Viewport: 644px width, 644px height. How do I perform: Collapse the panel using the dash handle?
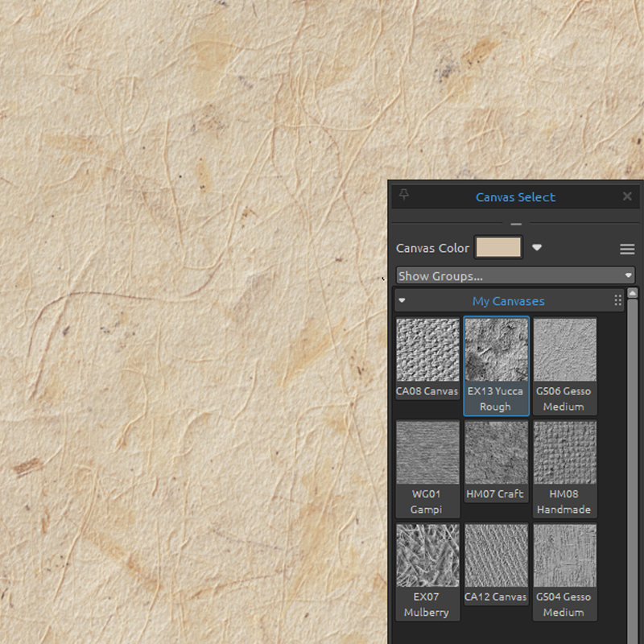[516, 224]
